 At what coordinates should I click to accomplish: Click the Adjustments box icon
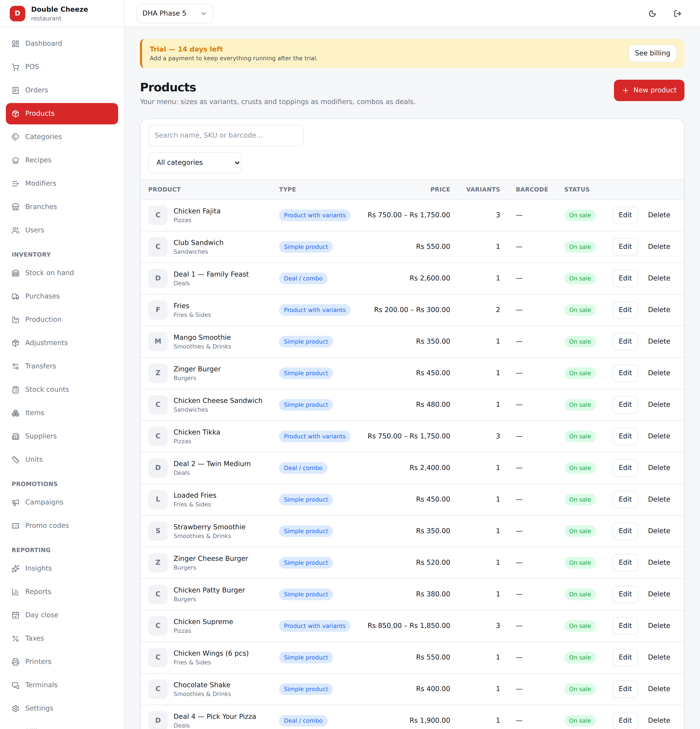pyautogui.click(x=16, y=343)
